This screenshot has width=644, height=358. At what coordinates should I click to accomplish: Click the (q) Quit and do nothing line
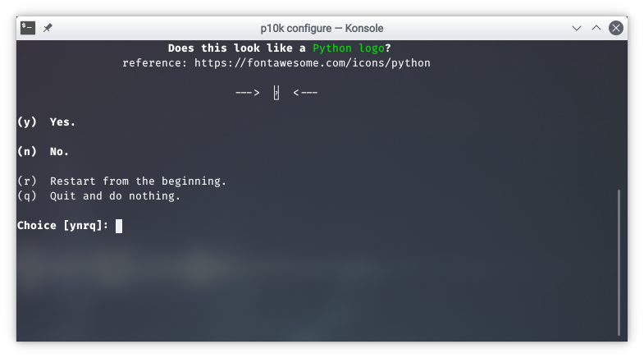pos(98,196)
